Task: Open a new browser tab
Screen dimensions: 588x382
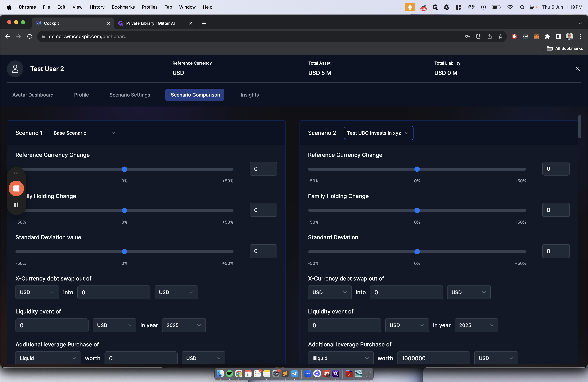Action: [204, 23]
